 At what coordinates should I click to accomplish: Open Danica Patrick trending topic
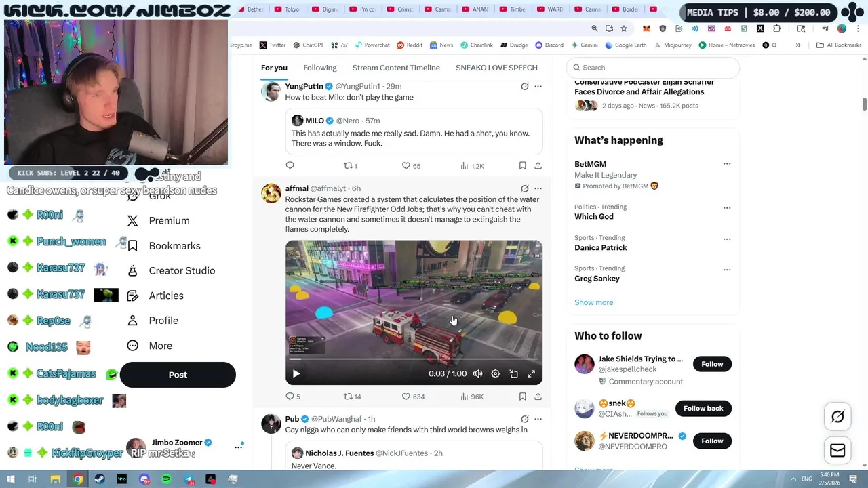[x=601, y=248]
